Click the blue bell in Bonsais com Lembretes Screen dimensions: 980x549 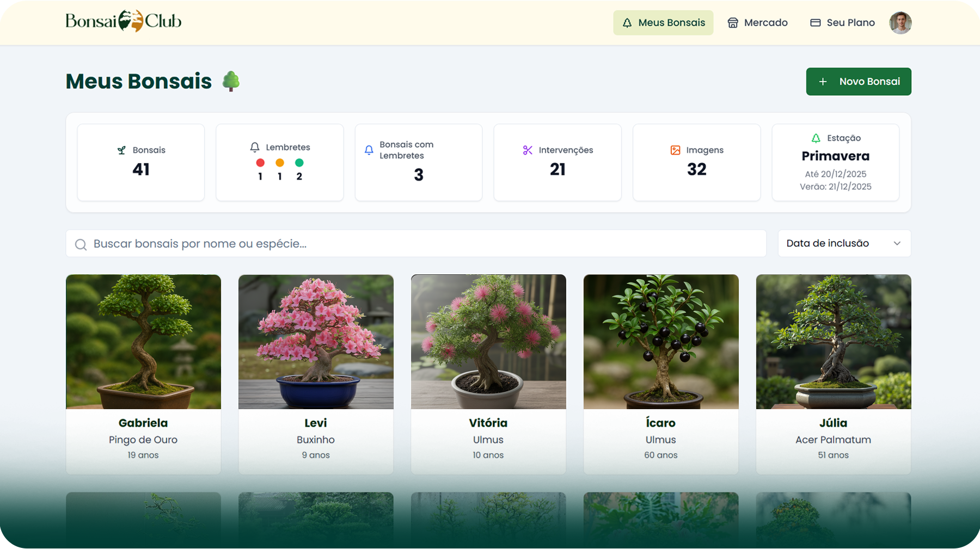(369, 150)
